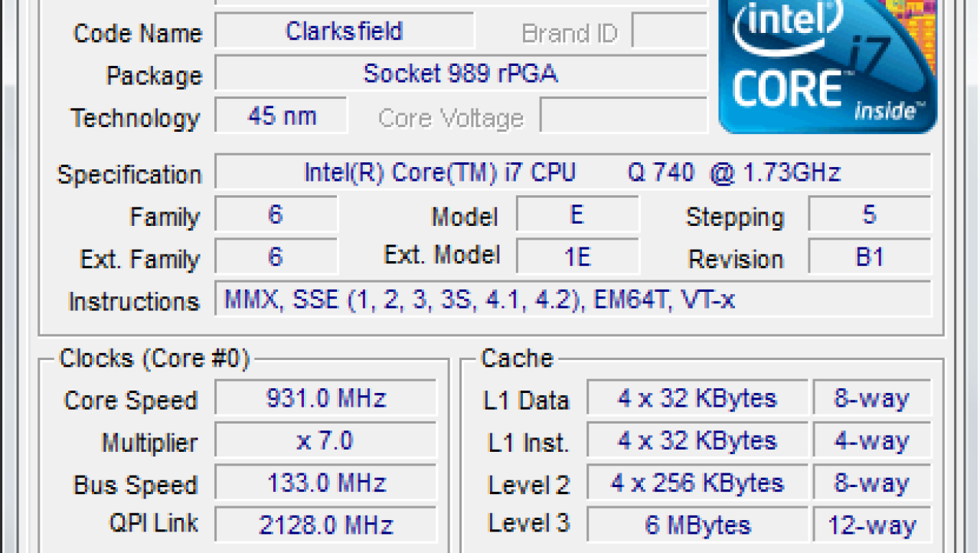Click the Instructions list field
This screenshot has width=980, height=553.
pyautogui.click(x=573, y=299)
